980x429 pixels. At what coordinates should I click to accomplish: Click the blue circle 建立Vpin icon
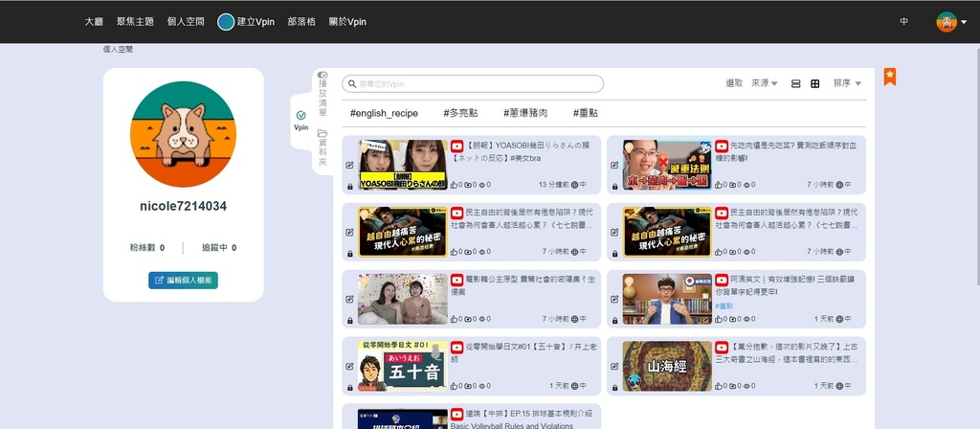(x=226, y=22)
